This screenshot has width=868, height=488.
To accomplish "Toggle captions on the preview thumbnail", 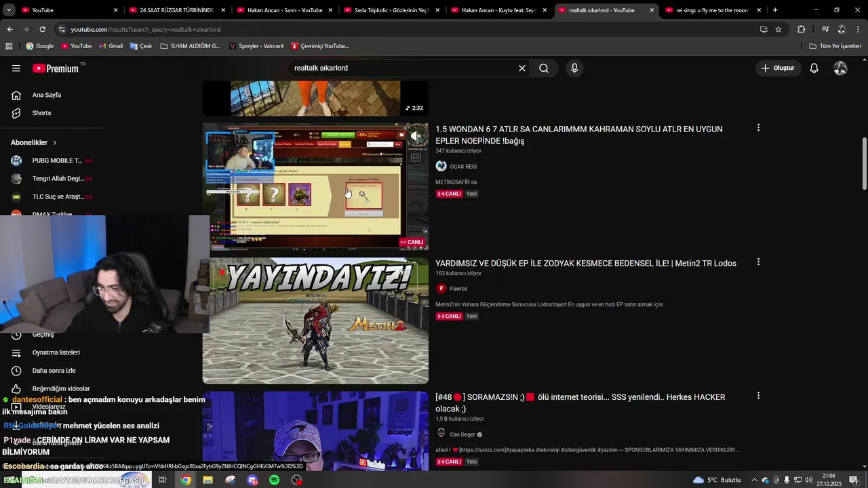I will click(416, 158).
